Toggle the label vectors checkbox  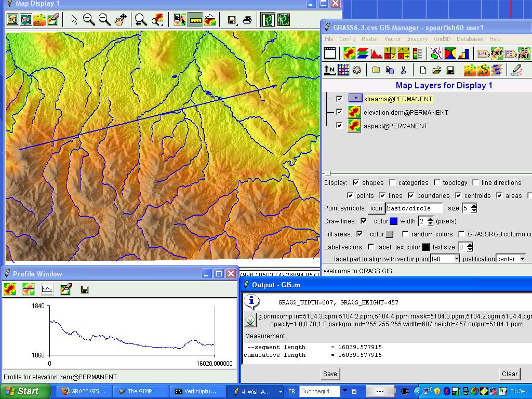tap(371, 247)
